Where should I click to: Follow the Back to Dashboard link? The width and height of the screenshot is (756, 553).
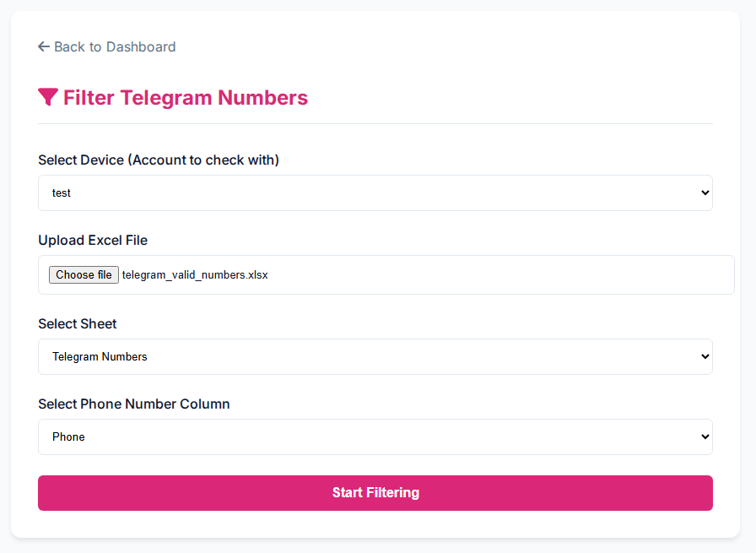[x=106, y=46]
